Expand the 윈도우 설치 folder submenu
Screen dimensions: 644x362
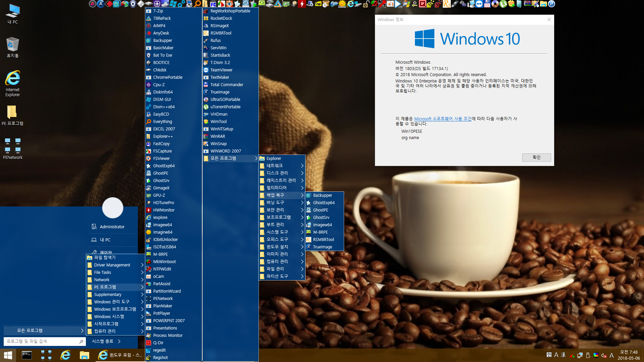point(282,247)
